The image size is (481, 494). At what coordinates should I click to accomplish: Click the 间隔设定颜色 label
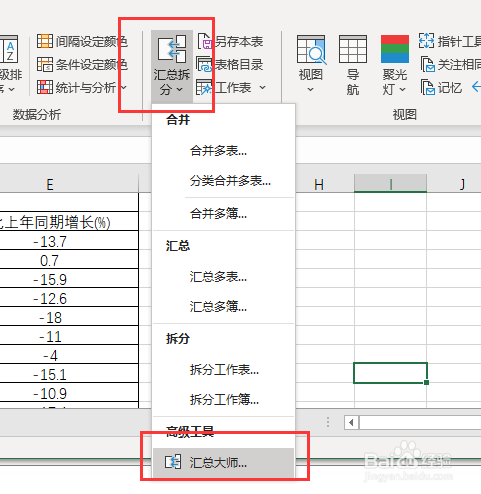pyautogui.click(x=92, y=42)
